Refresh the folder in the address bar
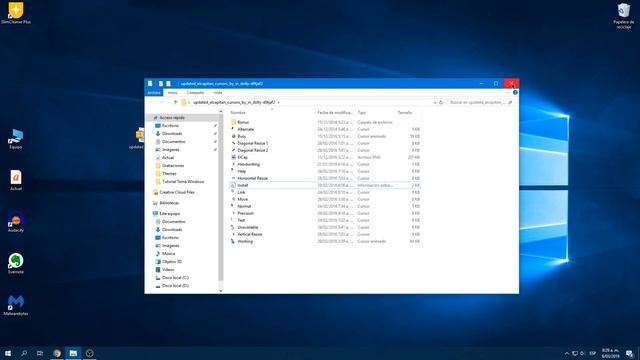This screenshot has height=360, width=640. [x=441, y=102]
